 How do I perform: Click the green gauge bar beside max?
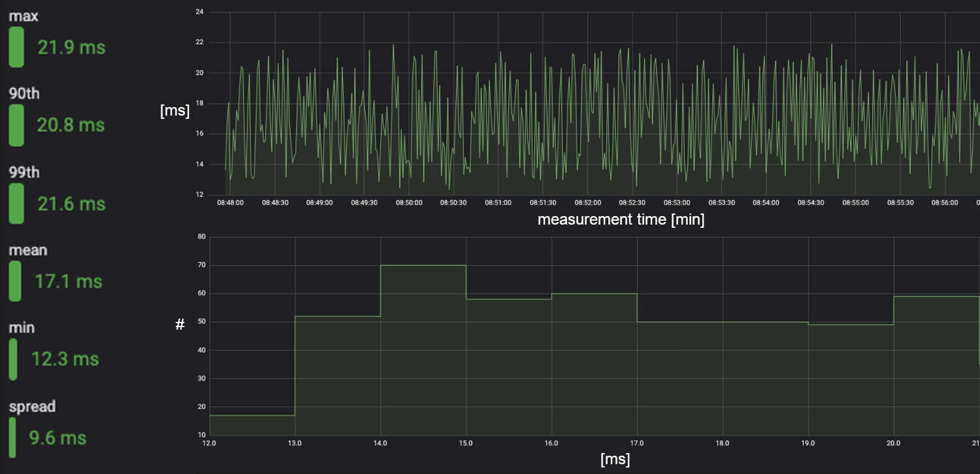point(16,47)
